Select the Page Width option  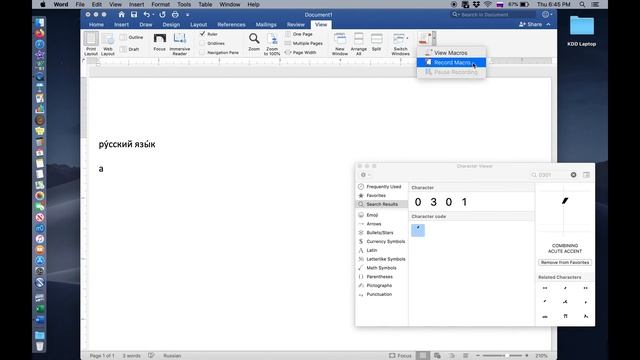[x=300, y=52]
